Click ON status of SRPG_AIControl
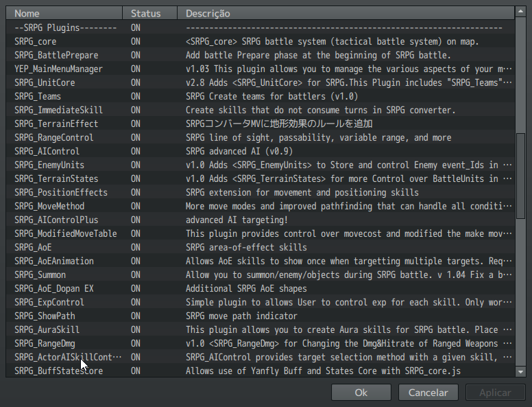This screenshot has height=407, width=532. click(136, 151)
